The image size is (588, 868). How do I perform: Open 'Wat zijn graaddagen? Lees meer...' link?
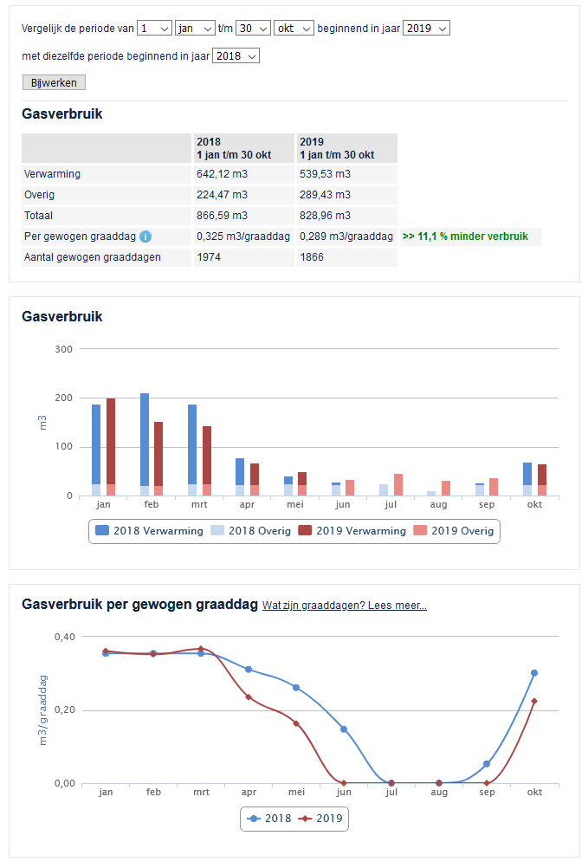point(345,606)
